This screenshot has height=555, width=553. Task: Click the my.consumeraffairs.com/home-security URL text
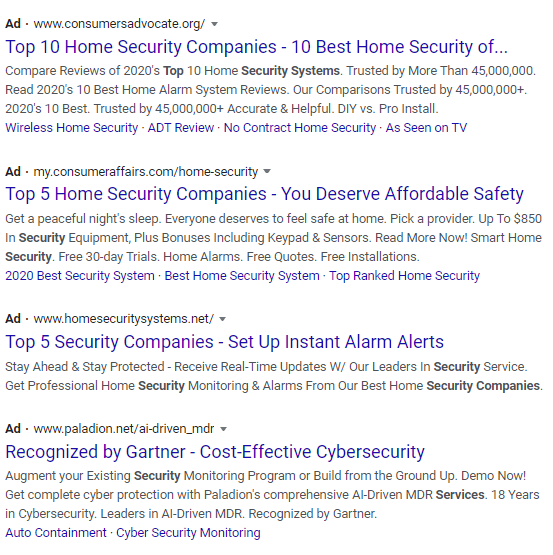(x=146, y=172)
